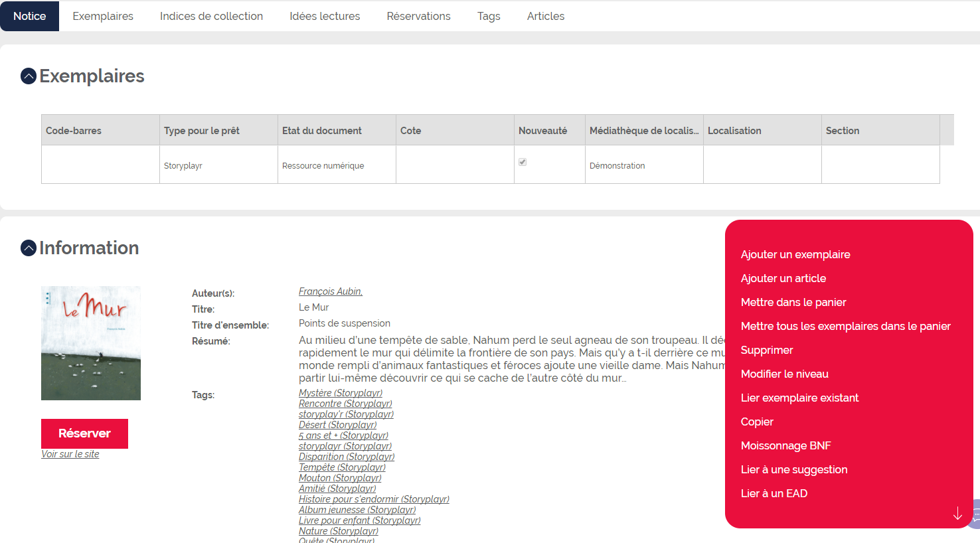Choose Lier exemplaire existant

tap(799, 398)
